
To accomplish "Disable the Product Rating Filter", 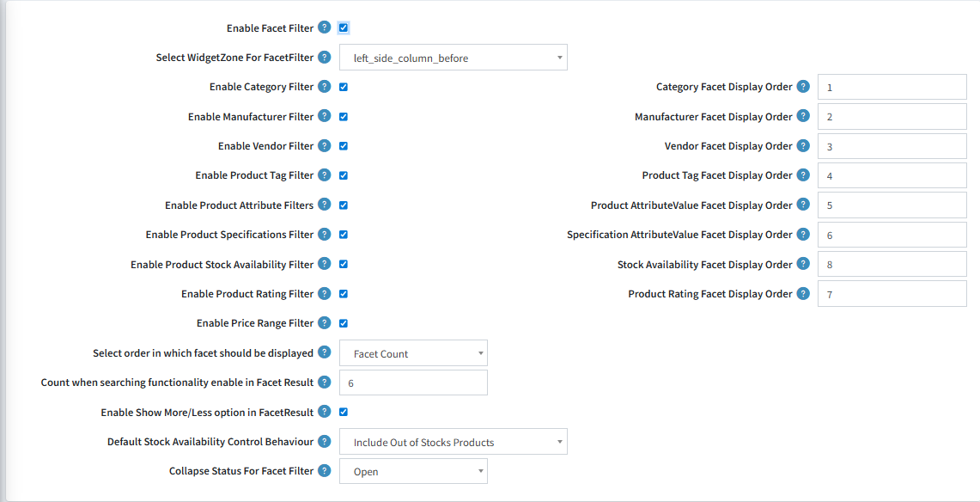I will pyautogui.click(x=343, y=293).
